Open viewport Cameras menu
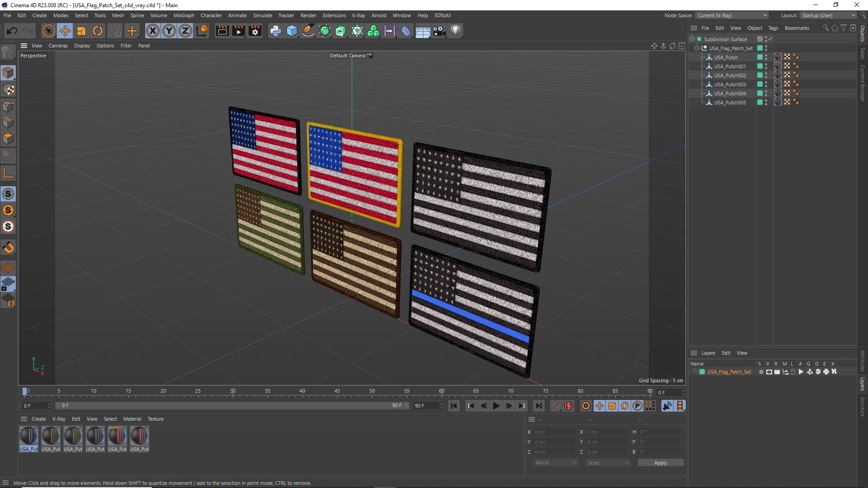The width and height of the screenshot is (868, 488). click(x=58, y=46)
